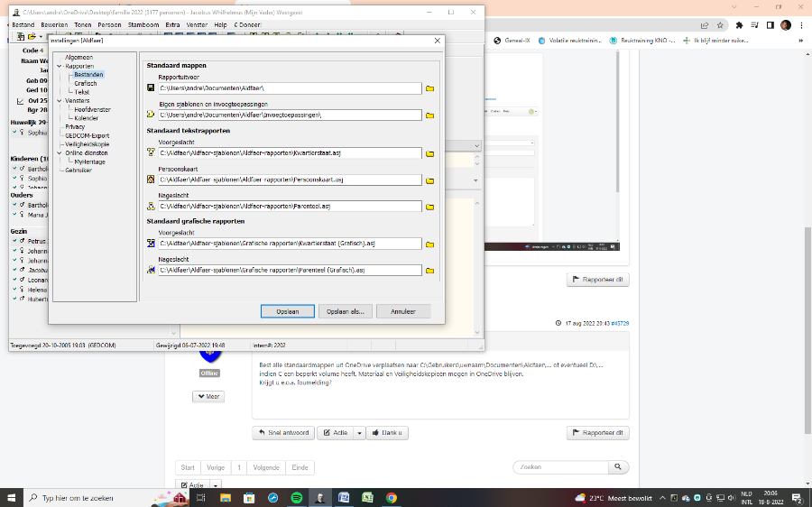812x507 pixels.
Task: Browse folder for Rapportuitvoer path
Action: (430, 88)
